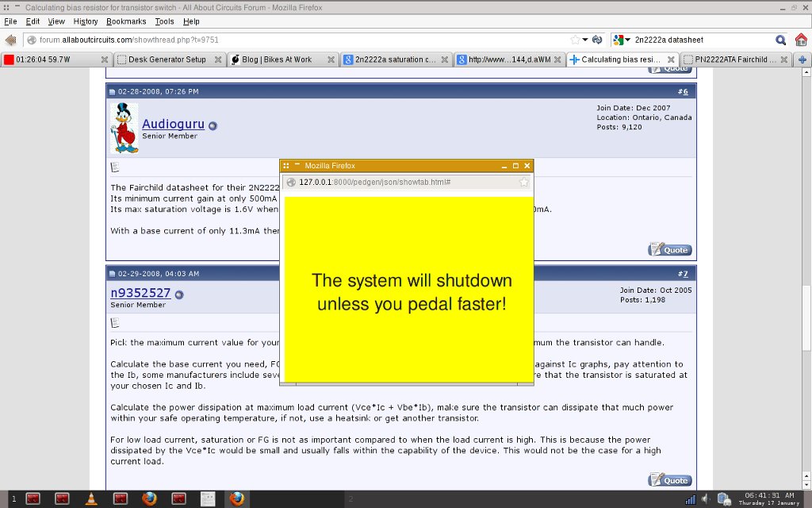The width and height of the screenshot is (812, 508).
Task: Click the volume speaker tray icon
Action: [705, 499]
